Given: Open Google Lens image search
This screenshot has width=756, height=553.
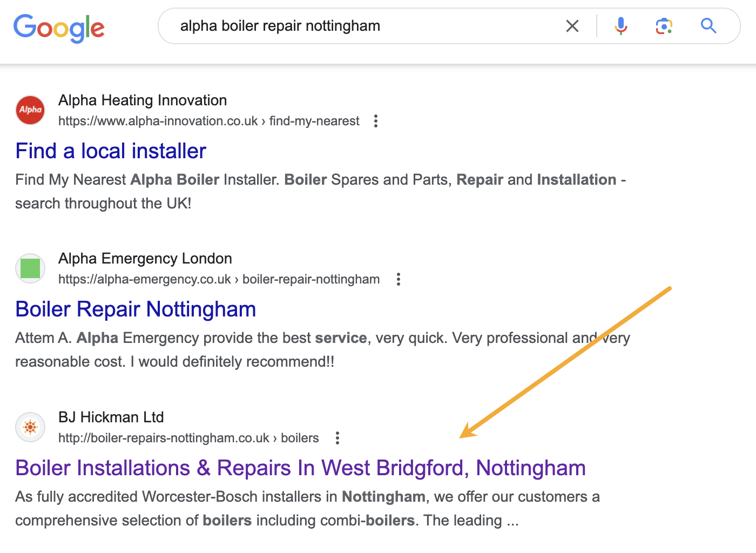Looking at the screenshot, I should 664,25.
